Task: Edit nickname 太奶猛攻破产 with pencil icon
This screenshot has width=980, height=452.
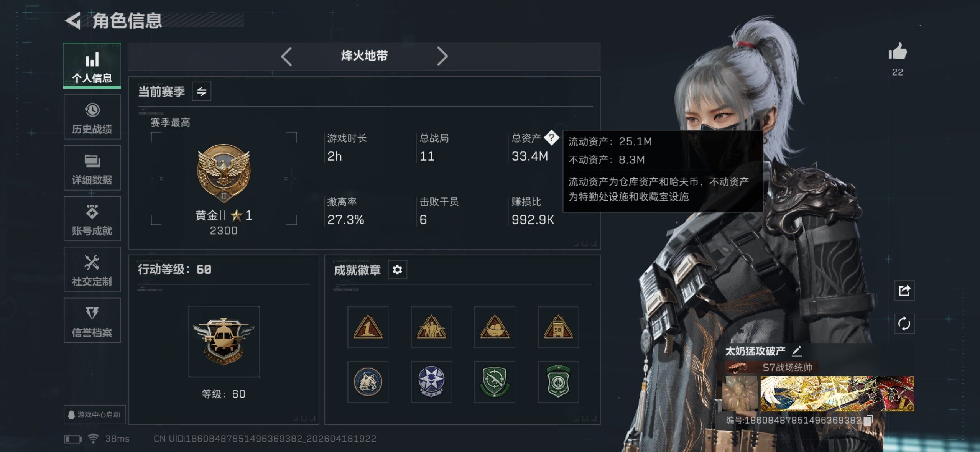Action: [x=797, y=350]
